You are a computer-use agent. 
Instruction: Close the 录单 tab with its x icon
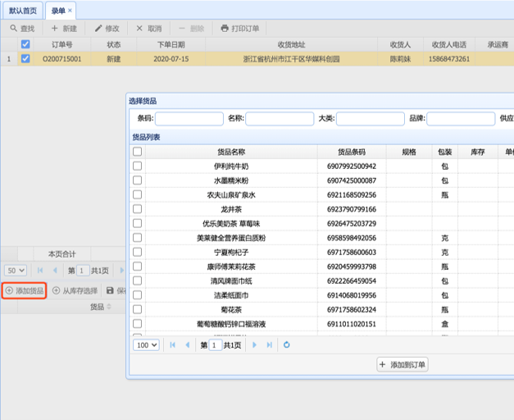[70, 11]
